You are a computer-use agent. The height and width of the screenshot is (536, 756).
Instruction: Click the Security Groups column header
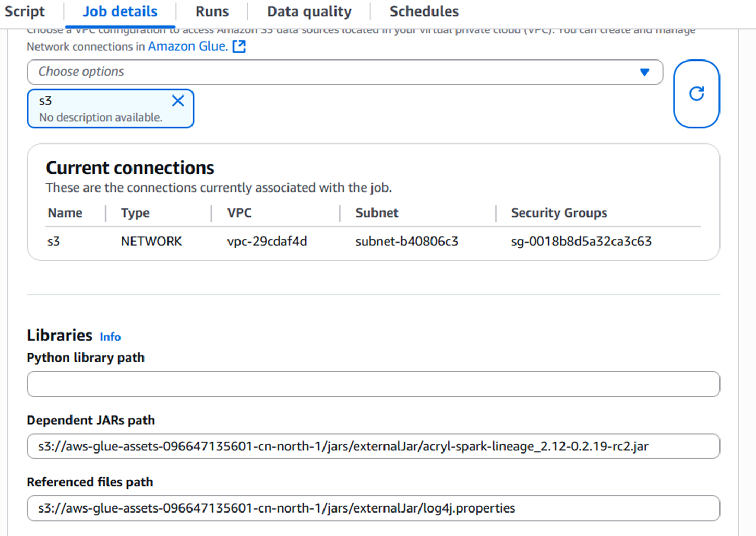pos(559,213)
